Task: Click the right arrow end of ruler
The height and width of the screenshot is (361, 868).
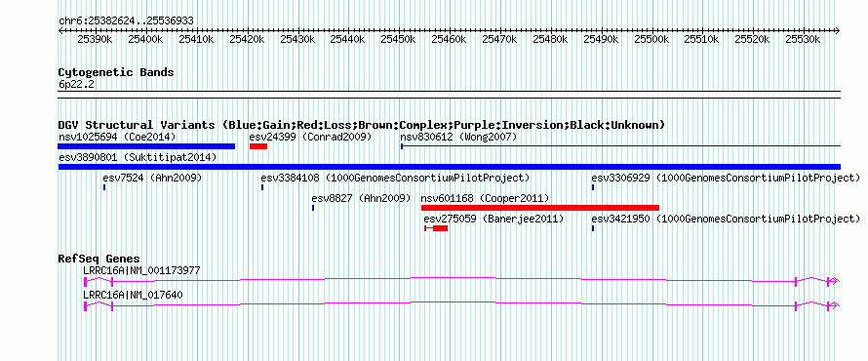Action: click(x=838, y=31)
